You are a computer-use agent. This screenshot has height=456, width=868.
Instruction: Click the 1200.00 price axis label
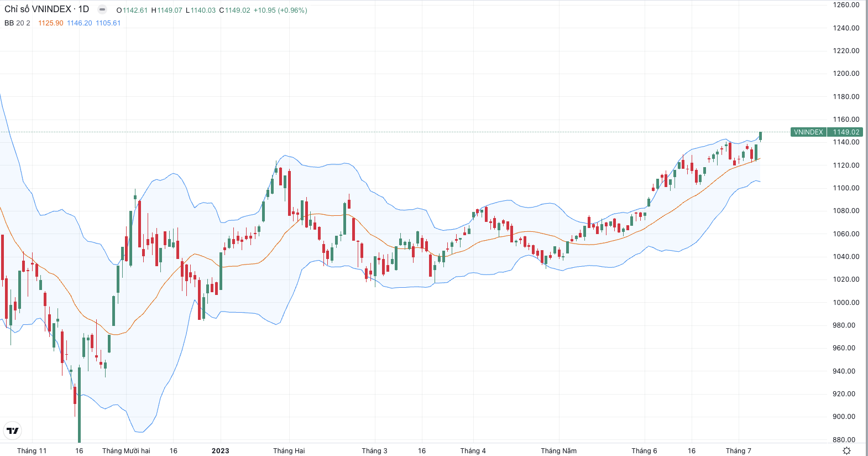pos(846,74)
